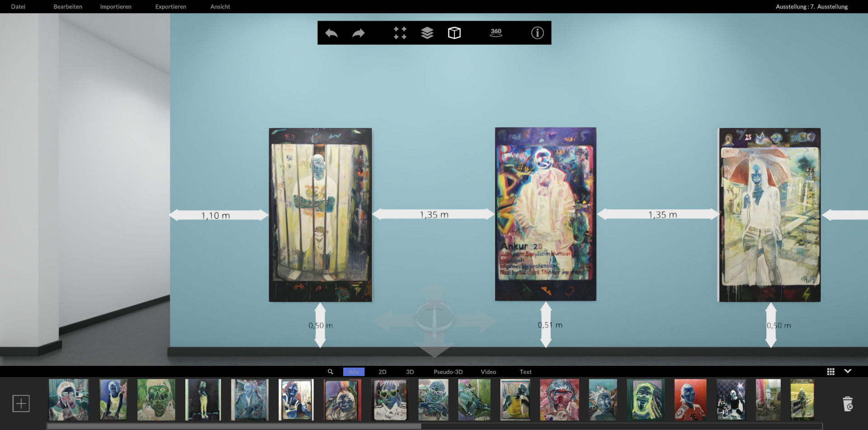
Task: Open the info (i) icon
Action: (x=538, y=33)
